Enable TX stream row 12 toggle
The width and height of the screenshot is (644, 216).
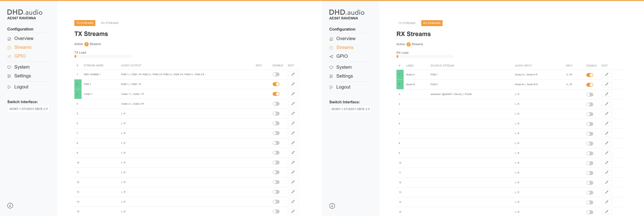276,182
